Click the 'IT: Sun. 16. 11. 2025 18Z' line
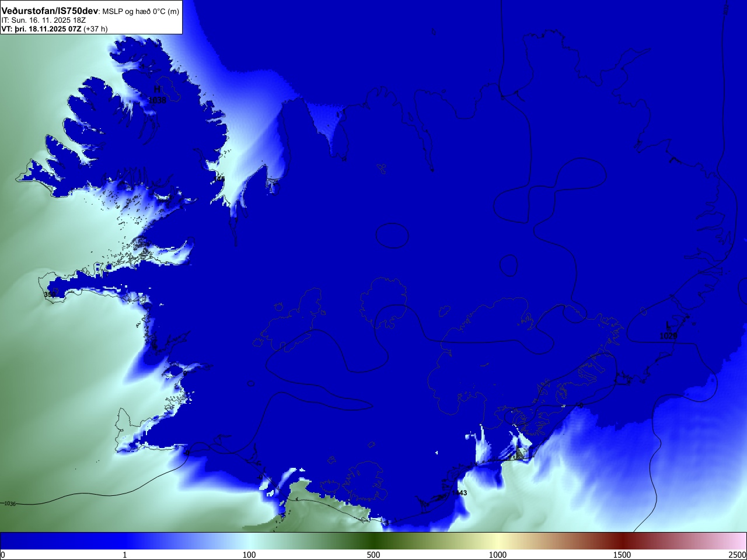Viewport: 747px width, 560px height. coord(44,20)
